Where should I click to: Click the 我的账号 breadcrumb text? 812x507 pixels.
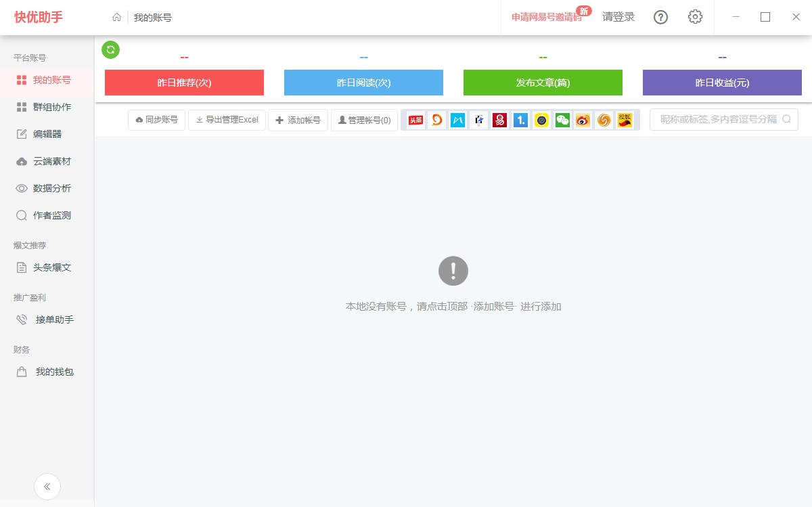(153, 18)
